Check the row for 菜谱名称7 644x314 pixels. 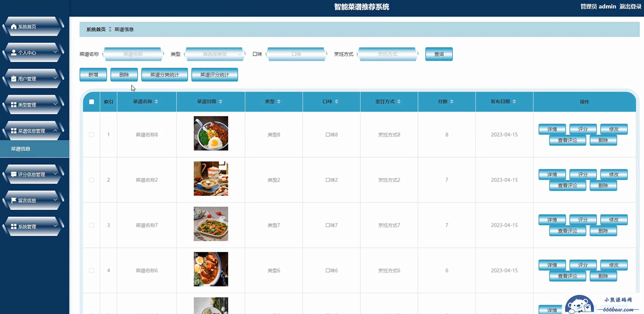tap(91, 225)
